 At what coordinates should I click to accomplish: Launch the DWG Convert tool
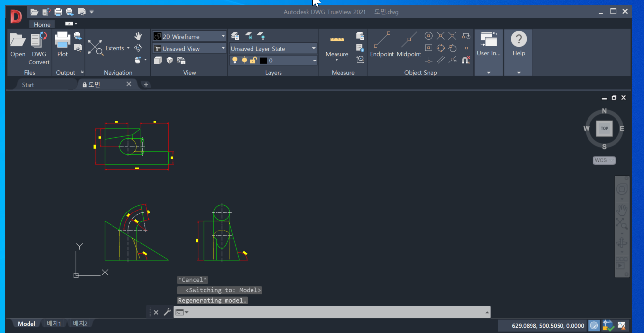[39, 48]
